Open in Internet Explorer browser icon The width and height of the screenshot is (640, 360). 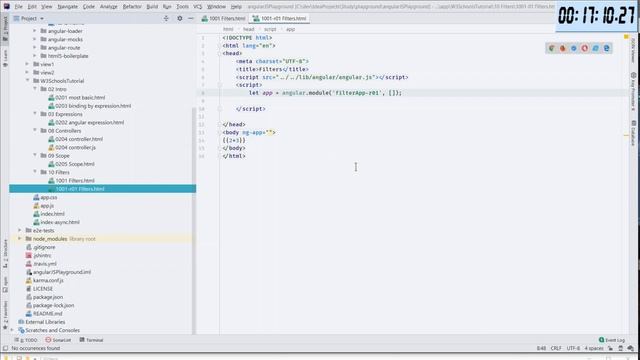[x=596, y=48]
